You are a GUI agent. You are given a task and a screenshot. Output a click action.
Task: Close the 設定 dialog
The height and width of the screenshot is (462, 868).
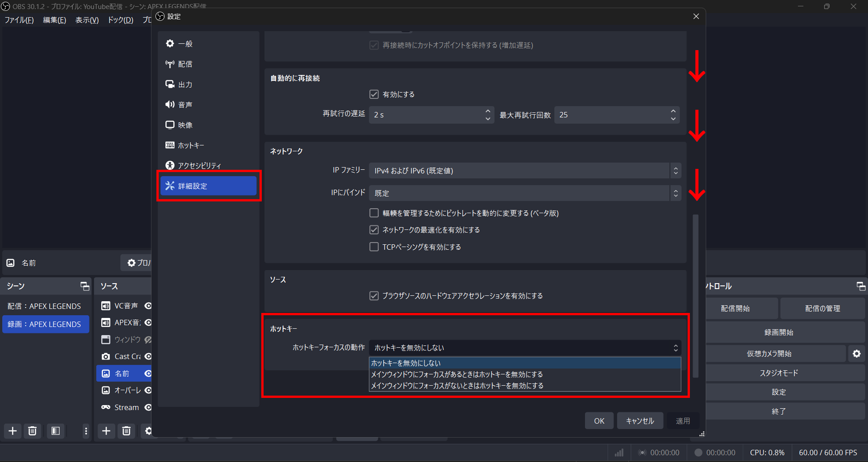coord(696,16)
